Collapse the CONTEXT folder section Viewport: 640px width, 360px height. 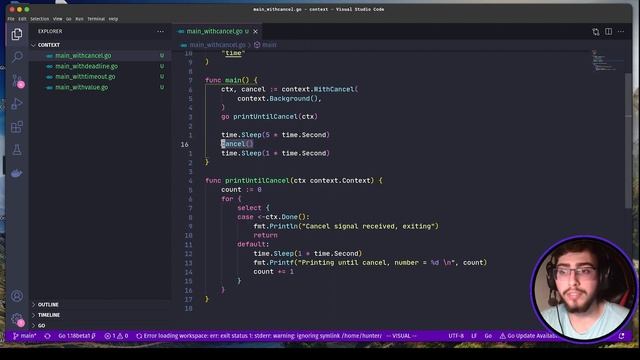pos(100,45)
